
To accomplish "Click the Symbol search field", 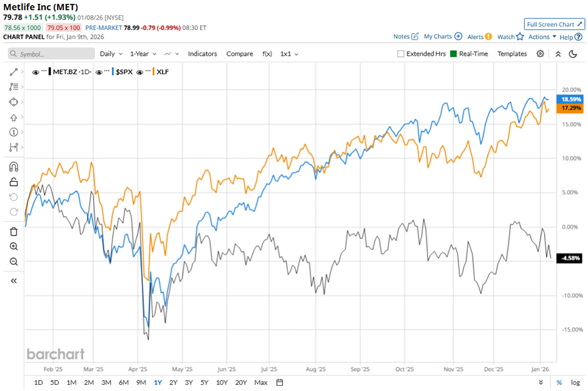I will tap(53, 54).
